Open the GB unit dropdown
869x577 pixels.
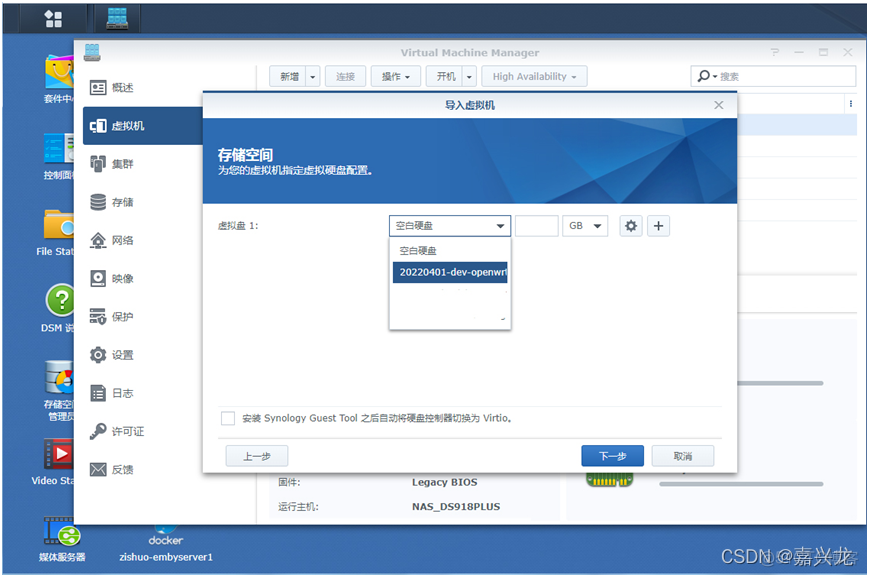(x=585, y=225)
